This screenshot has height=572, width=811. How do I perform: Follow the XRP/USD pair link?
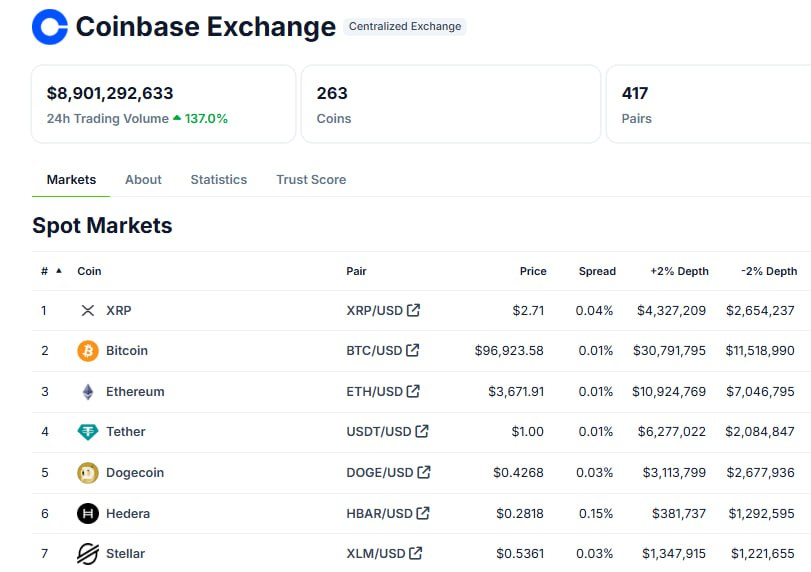pyautogui.click(x=374, y=310)
